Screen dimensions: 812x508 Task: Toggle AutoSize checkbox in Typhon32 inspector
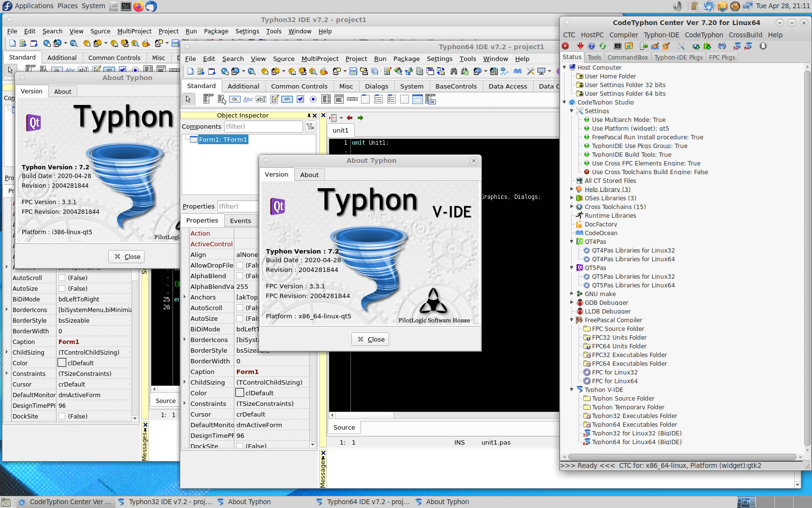tap(62, 288)
